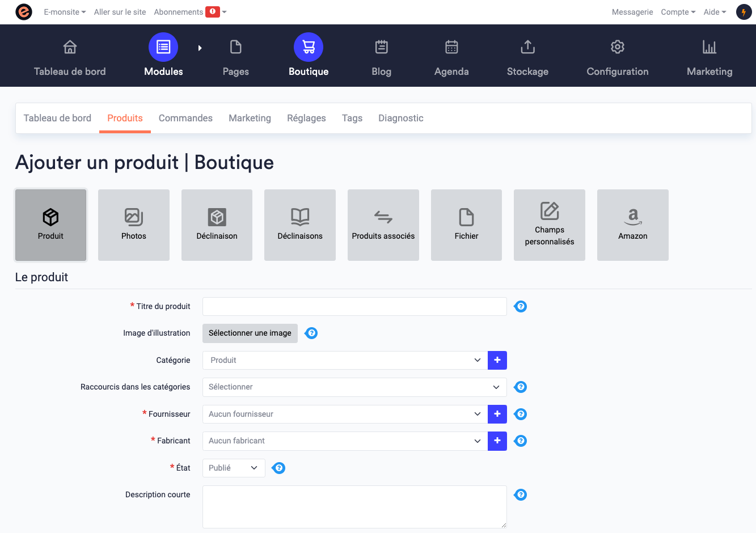Open the Agenda calendar icon
The height and width of the screenshot is (533, 756).
(x=451, y=47)
